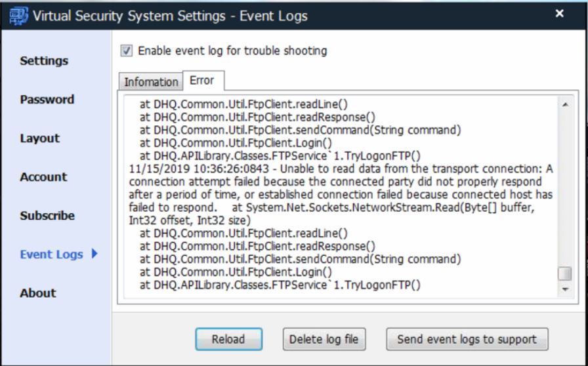Click the scrollbar thumb in the error log
The image size is (588, 366).
[x=564, y=274]
